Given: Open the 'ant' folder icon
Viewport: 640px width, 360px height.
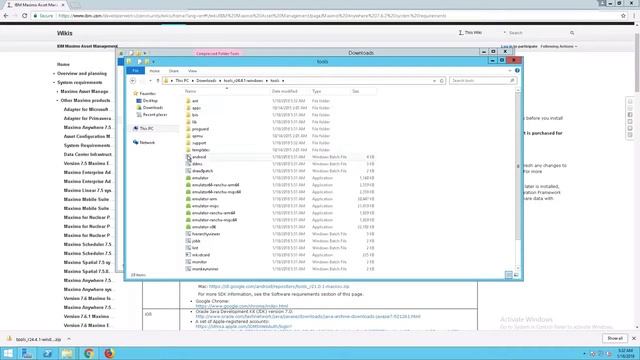Looking at the screenshot, I should [188, 101].
